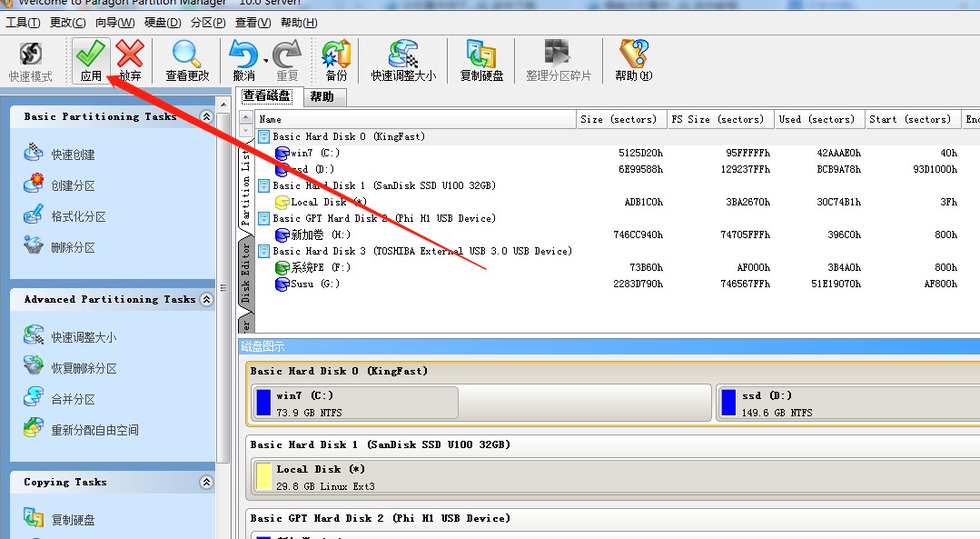
Task: Click the 创建分区 link in sidebar
Action: [x=73, y=185]
